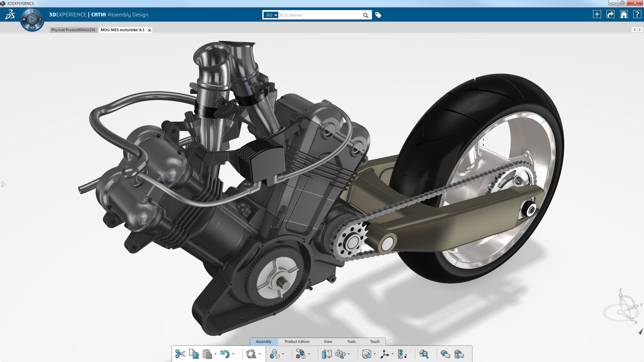This screenshot has height=362, width=644.
Task: Close the MDG-MES motorbike A.1 tab
Action: pos(149,30)
